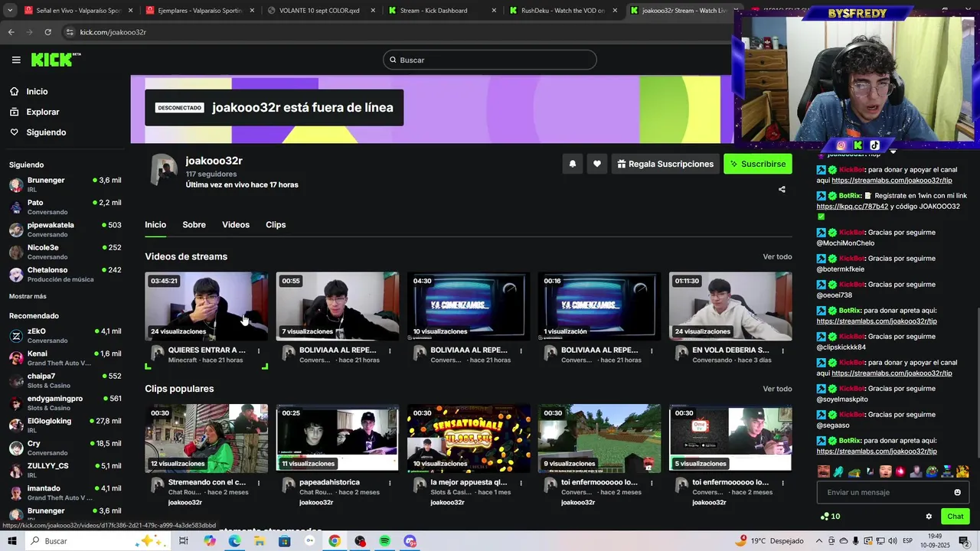
Task: Open Task View on the taskbar
Action: 184,541
